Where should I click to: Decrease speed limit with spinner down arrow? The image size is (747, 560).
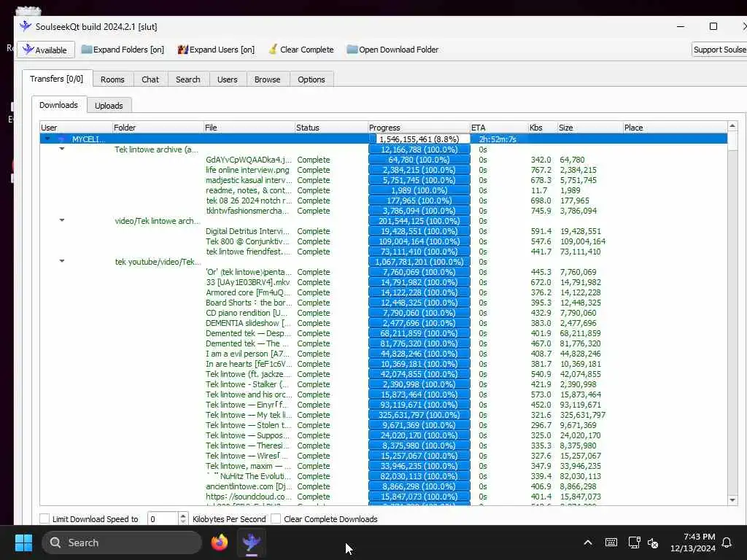coord(183,522)
